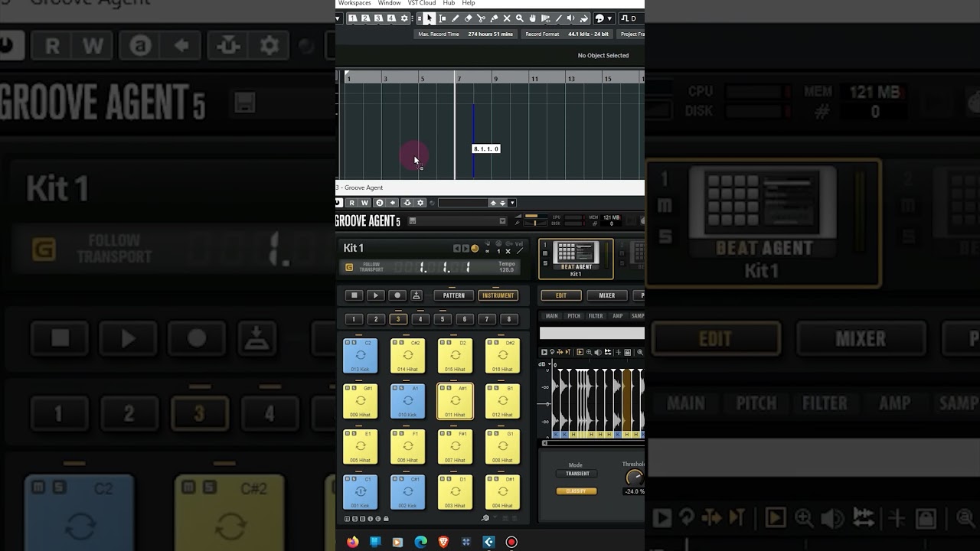Screen dimensions: 980x551
Task: Open the Groove Agent preset dropdown
Action: coord(502,221)
